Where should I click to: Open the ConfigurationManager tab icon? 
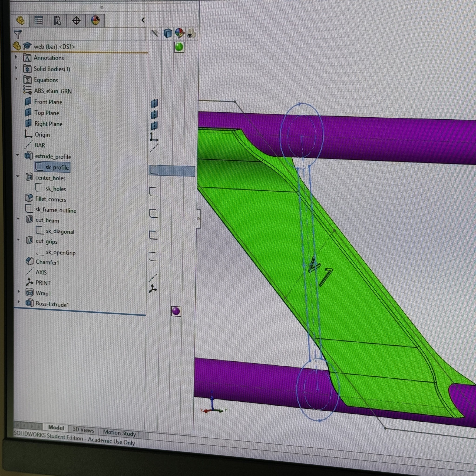[57, 21]
